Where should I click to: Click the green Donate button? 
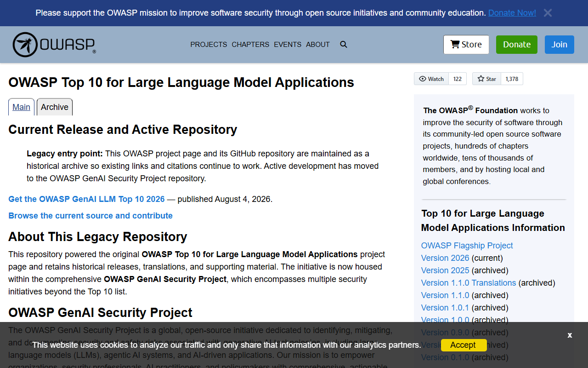click(x=517, y=45)
